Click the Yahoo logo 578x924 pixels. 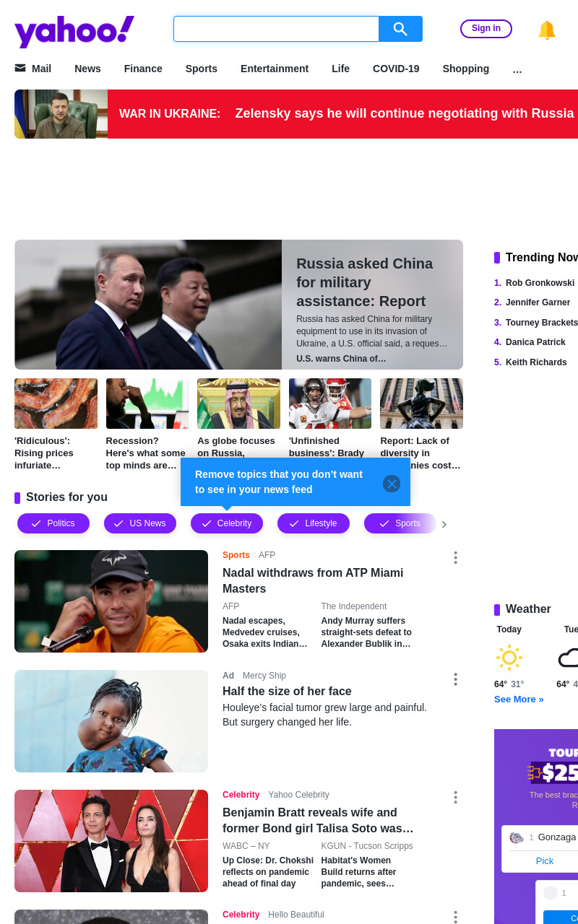point(74,31)
